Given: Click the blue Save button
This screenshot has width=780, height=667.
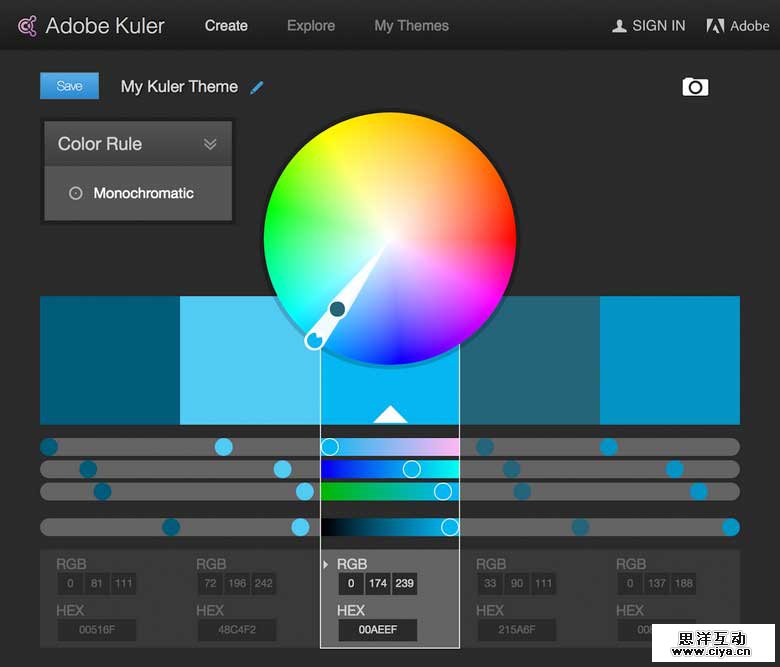Looking at the screenshot, I should click(x=69, y=86).
